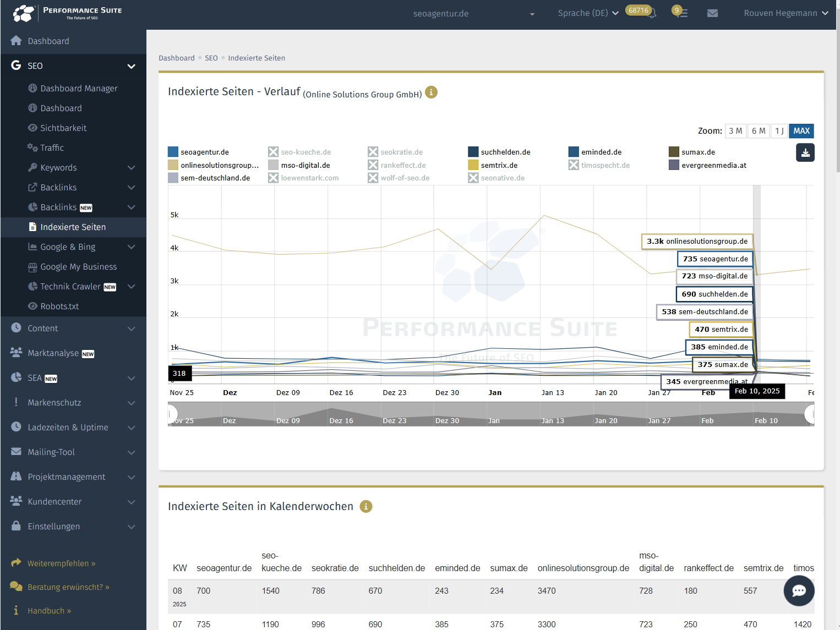Viewport: 840px width, 630px height.
Task: Collapse the SEO sidebar section chevron
Action: point(132,66)
